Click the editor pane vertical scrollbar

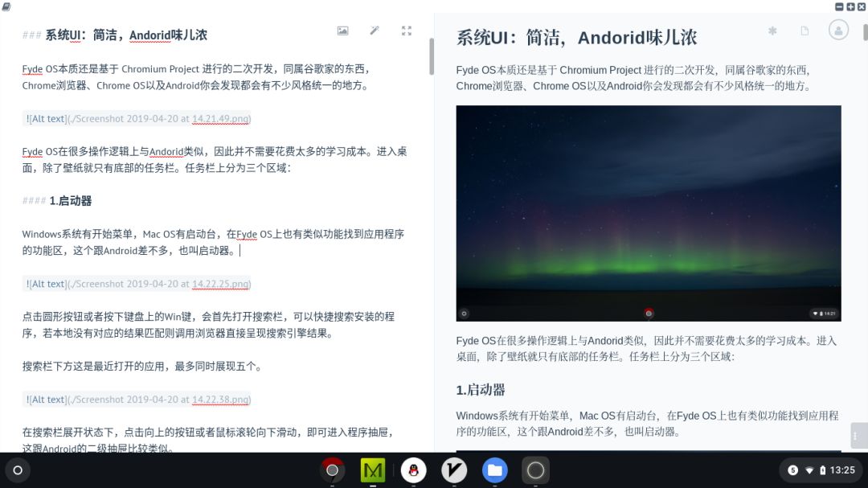coord(432,56)
